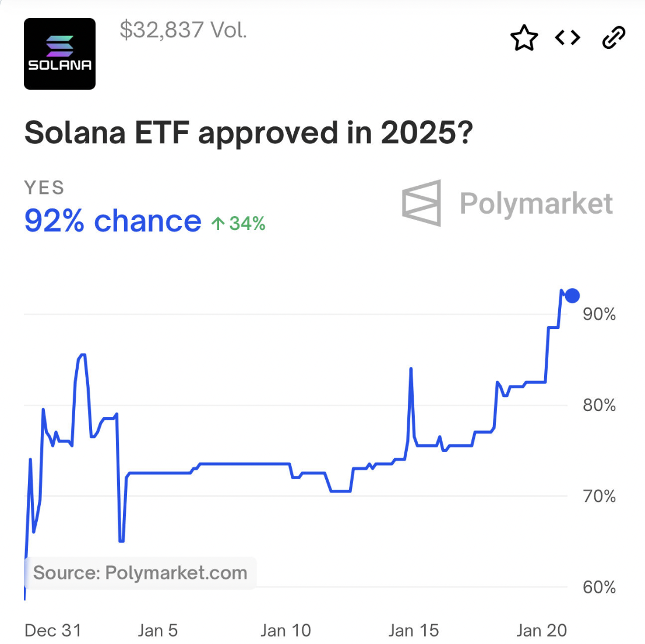Click the "$32,837 Vol." volume text

(x=184, y=30)
